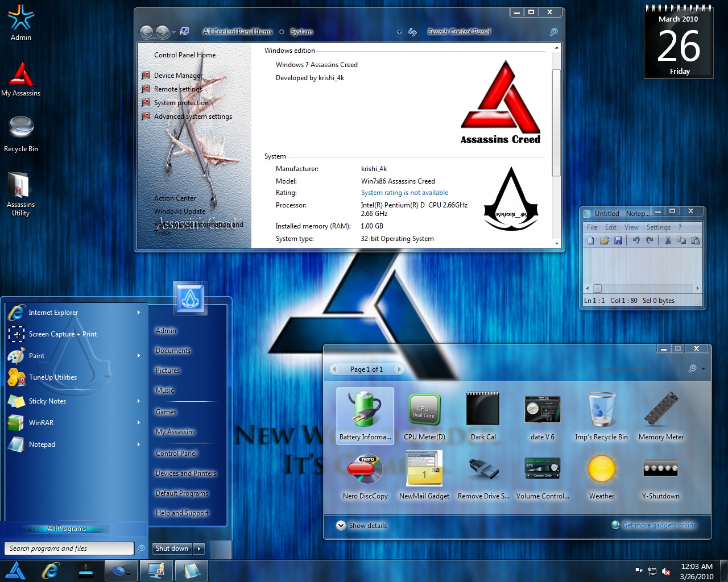This screenshot has height=582, width=728.
Task: Open gadget search options dropdown arrow
Action: [704, 369]
